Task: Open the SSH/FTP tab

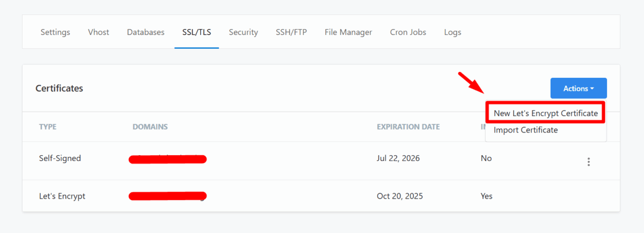Action: point(291,32)
